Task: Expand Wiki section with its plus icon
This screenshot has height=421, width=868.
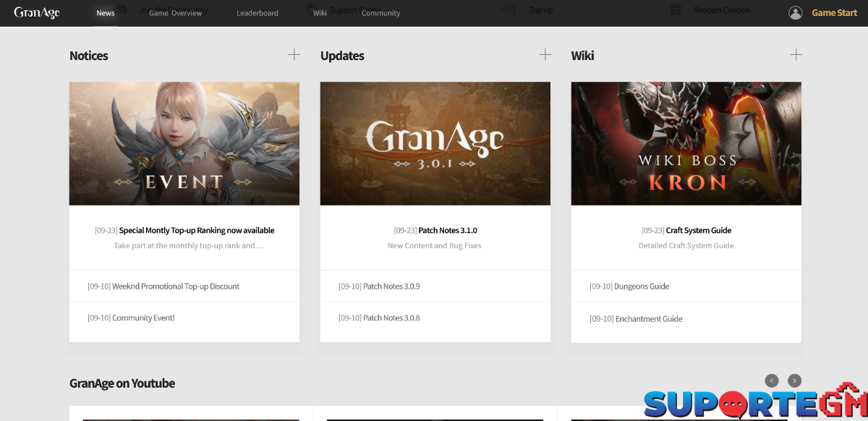Action: click(796, 55)
